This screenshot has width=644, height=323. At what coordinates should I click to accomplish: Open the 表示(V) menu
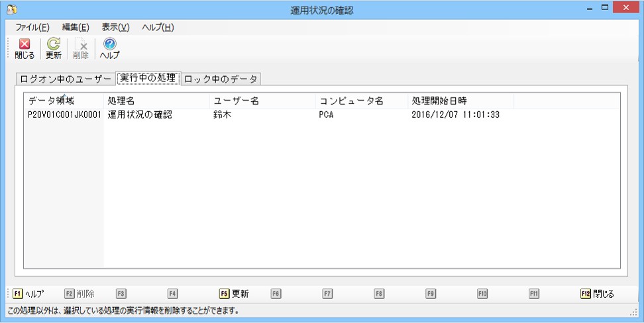(x=115, y=28)
